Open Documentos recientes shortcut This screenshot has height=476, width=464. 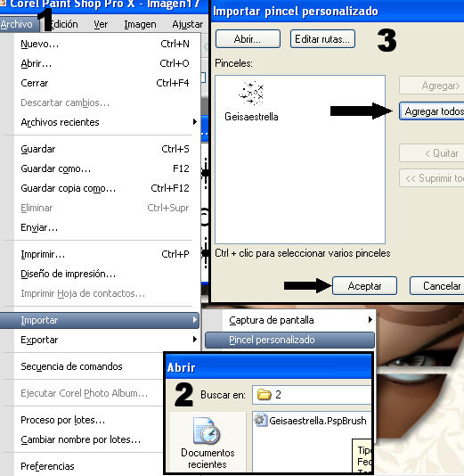click(208, 443)
